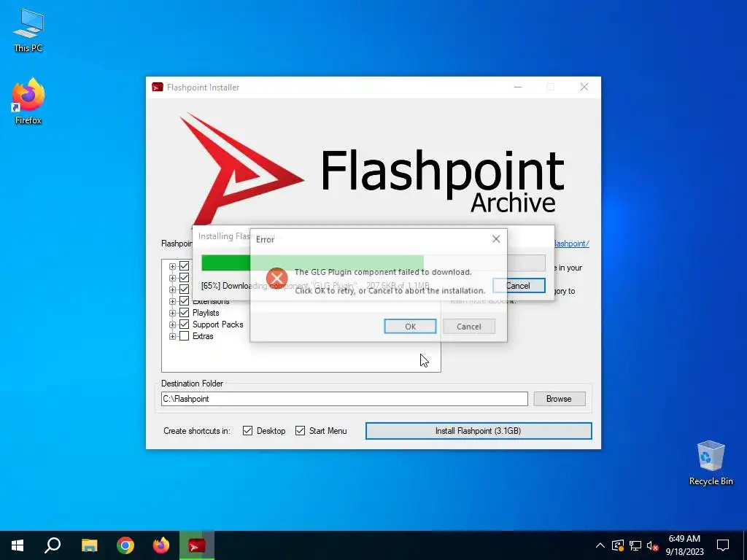Screen dimensions: 747x560
Task: Close the Flashpoint Installer window
Action: [x=584, y=87]
